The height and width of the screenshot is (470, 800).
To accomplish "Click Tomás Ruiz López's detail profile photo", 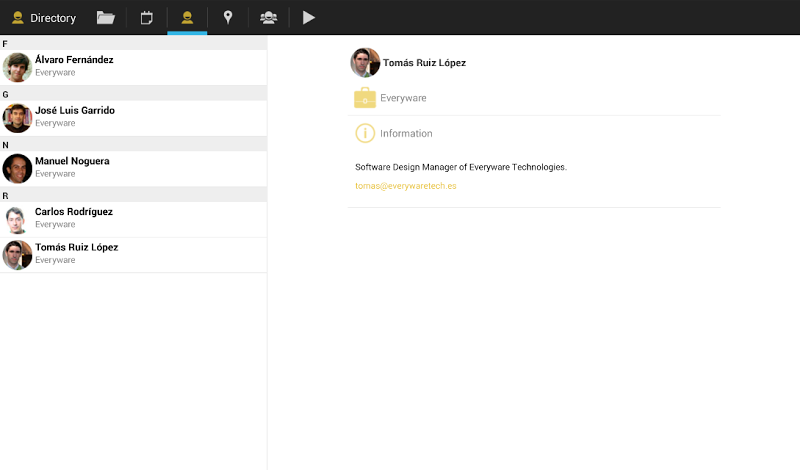I will (x=365, y=62).
